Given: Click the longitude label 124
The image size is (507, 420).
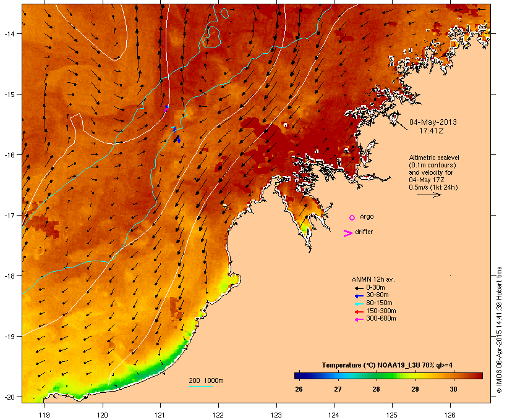Looking at the screenshot, I should (334, 415).
